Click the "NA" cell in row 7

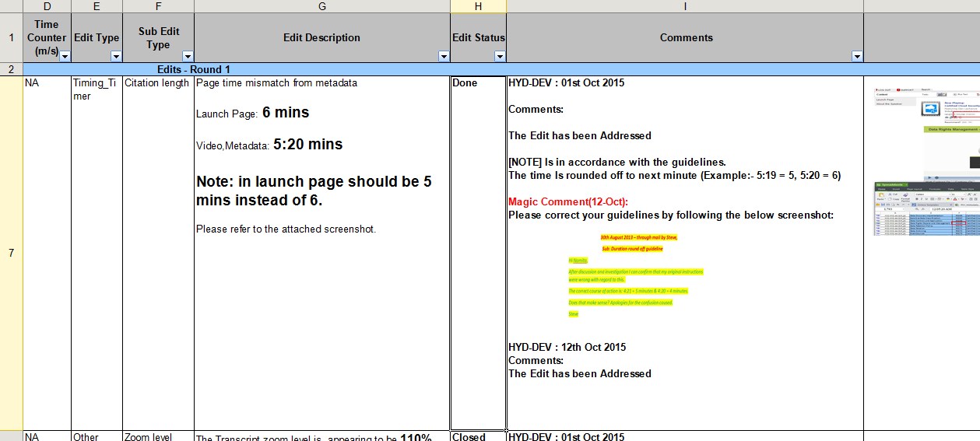coord(47,253)
